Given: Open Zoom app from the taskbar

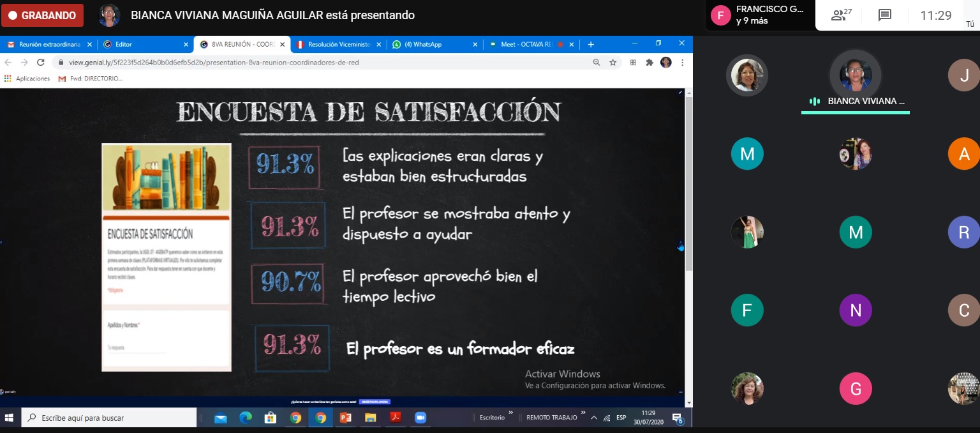Looking at the screenshot, I should pos(420,418).
